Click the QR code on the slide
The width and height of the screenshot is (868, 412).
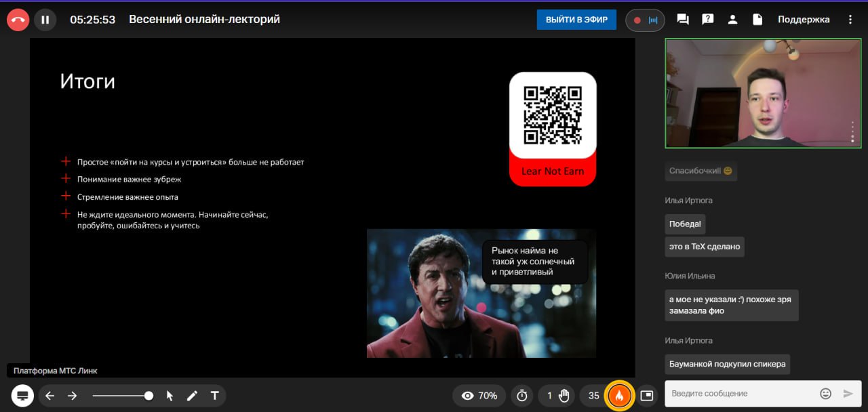553,115
